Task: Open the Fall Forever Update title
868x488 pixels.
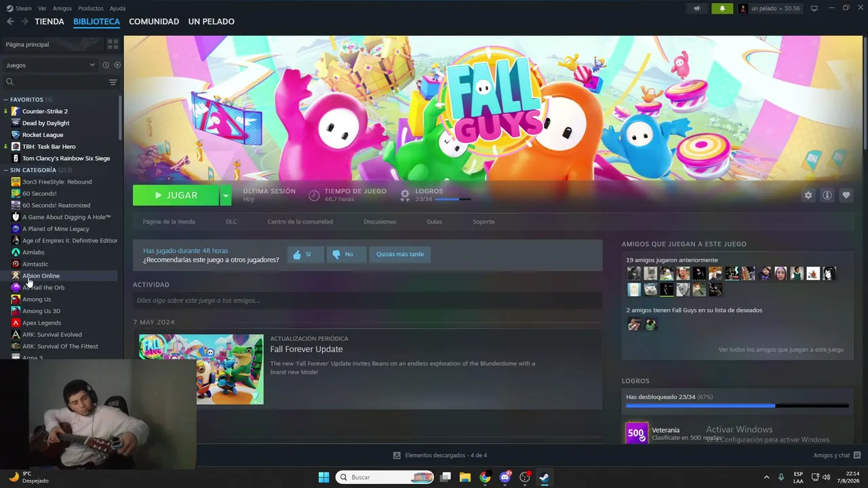Action: [x=307, y=349]
